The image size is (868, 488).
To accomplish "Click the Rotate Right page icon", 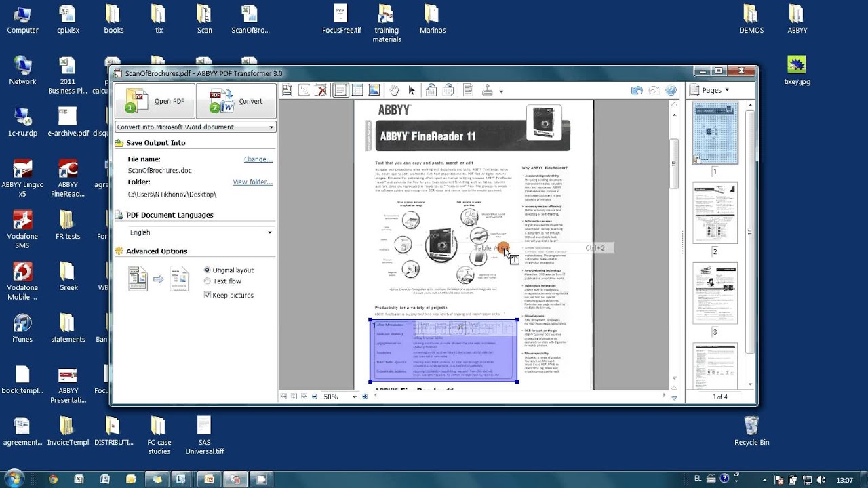I will coord(448,90).
